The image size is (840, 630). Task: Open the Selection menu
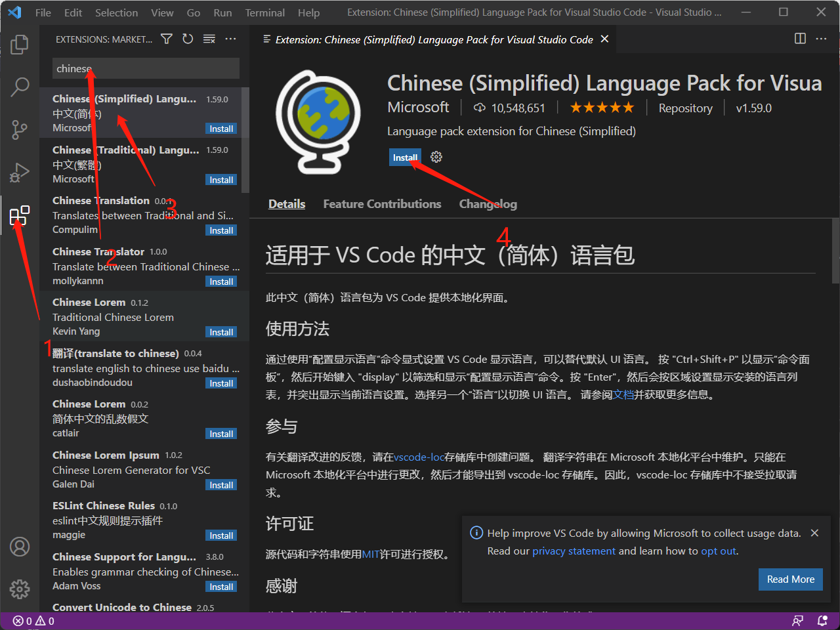117,12
